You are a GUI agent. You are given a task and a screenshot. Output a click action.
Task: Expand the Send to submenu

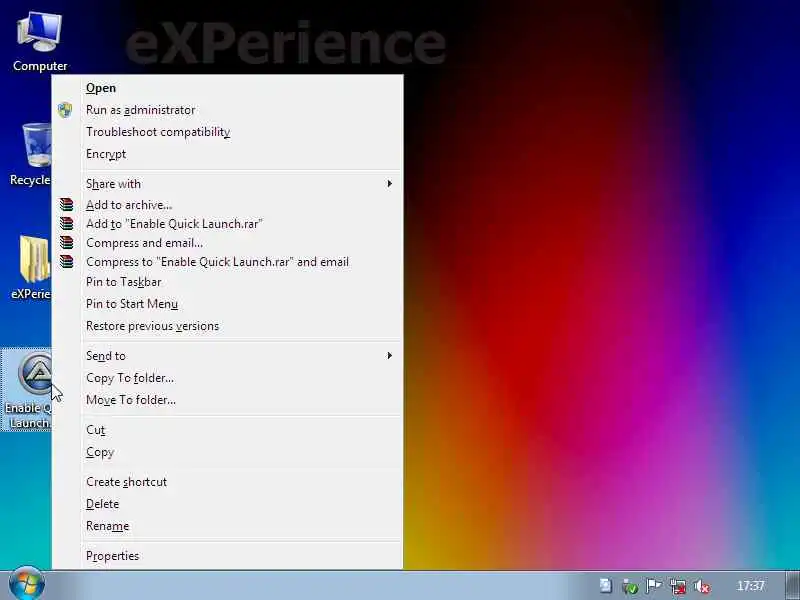pos(228,356)
